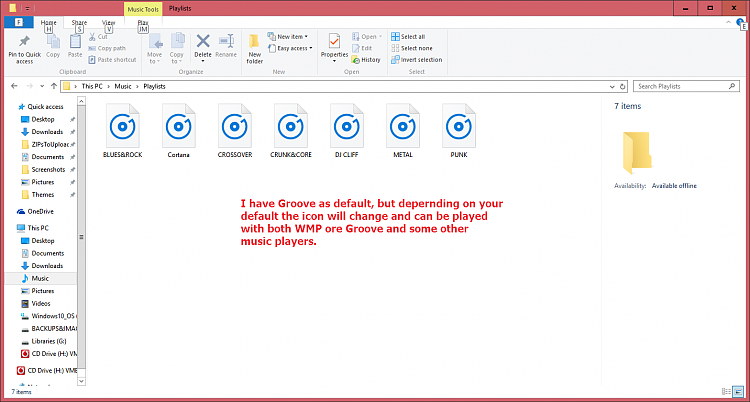Select the CROSSOVER playlist file
Image resolution: width=750 pixels, height=402 pixels.
(x=235, y=130)
